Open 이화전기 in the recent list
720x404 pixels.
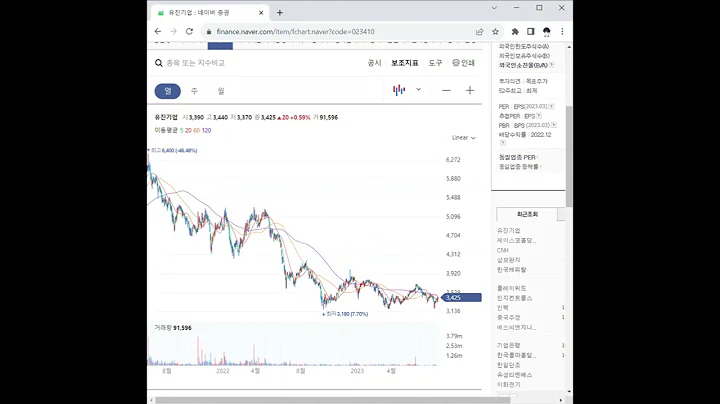508,384
